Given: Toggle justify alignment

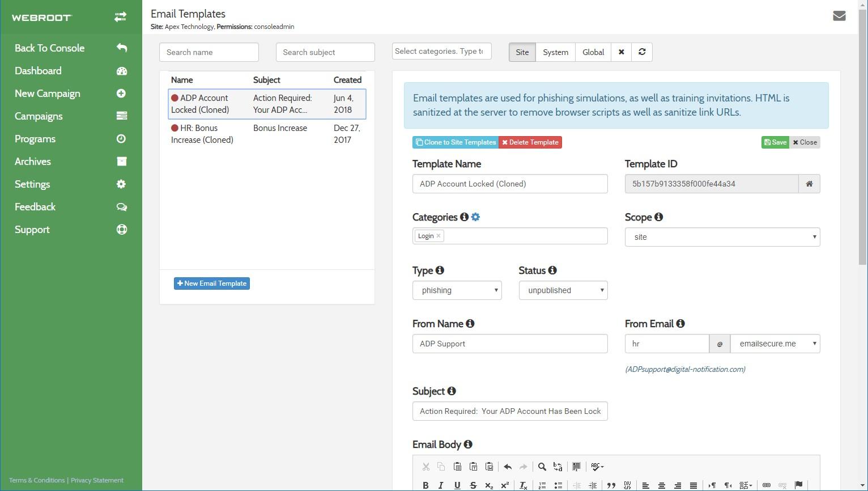Looking at the screenshot, I should coord(693,485).
